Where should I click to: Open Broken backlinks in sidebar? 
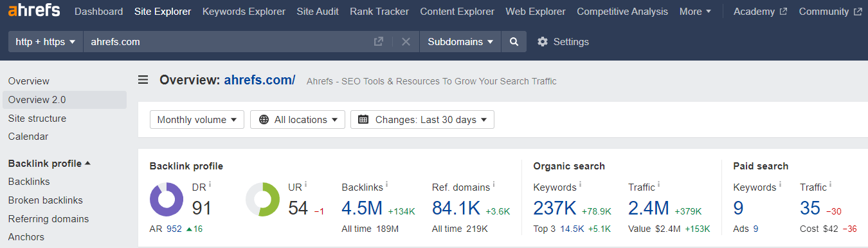[46, 200]
